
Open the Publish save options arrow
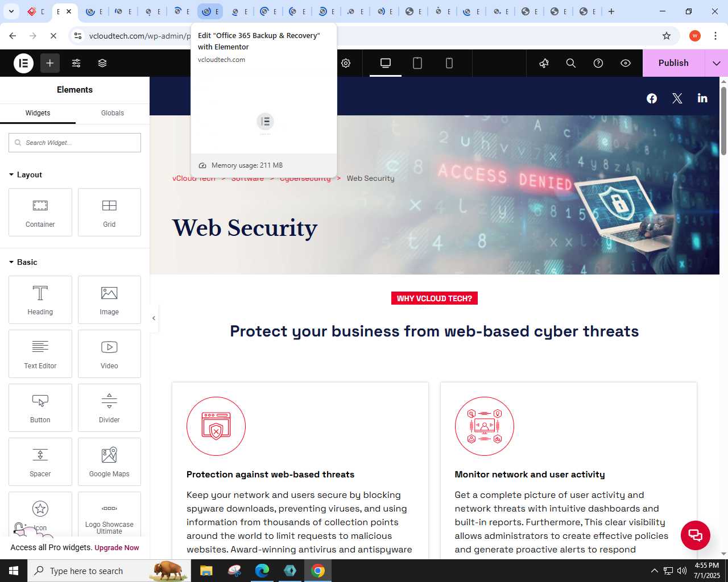point(717,63)
